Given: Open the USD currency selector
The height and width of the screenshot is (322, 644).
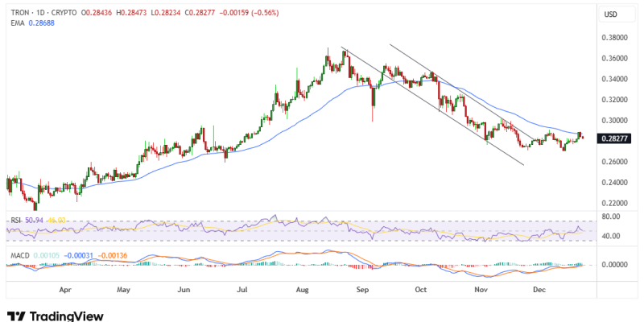Looking at the screenshot, I should click(610, 14).
